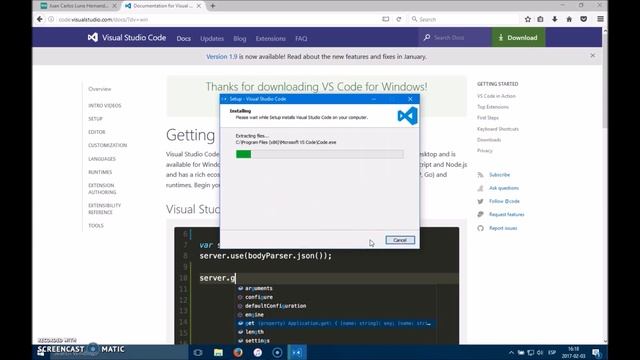Open Extensions in site navigation
The width and height of the screenshot is (640, 360).
[x=271, y=38]
